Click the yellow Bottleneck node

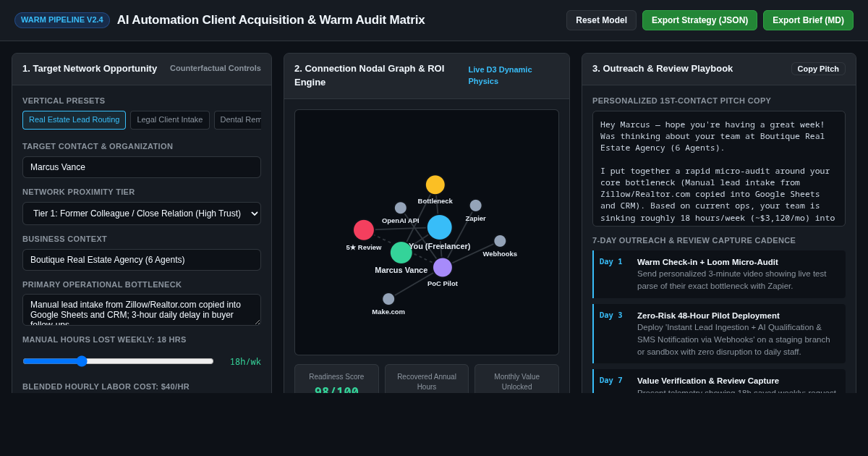435,185
